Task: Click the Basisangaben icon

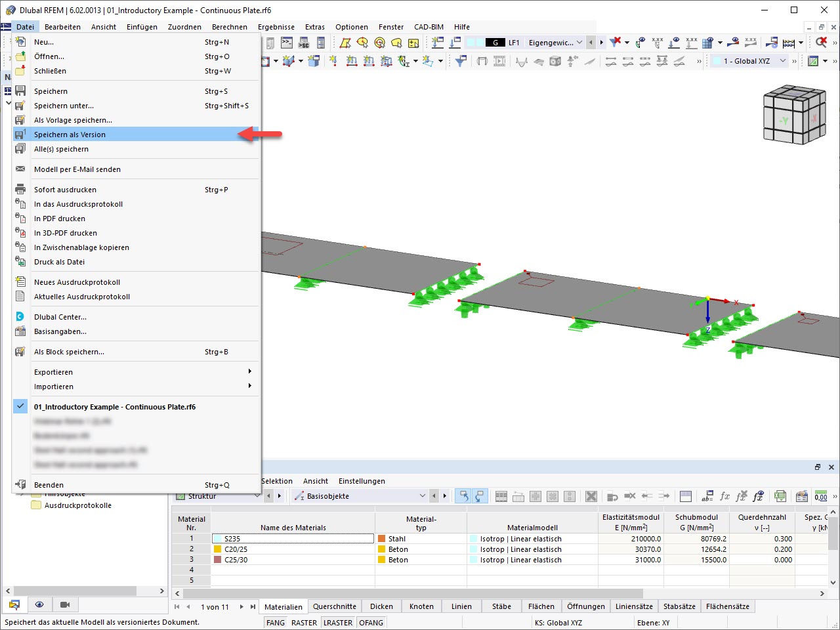Action: point(20,331)
